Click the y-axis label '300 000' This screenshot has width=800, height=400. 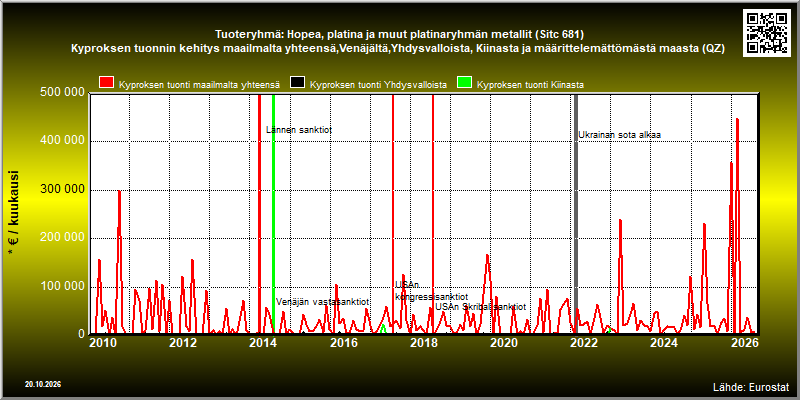click(x=62, y=190)
